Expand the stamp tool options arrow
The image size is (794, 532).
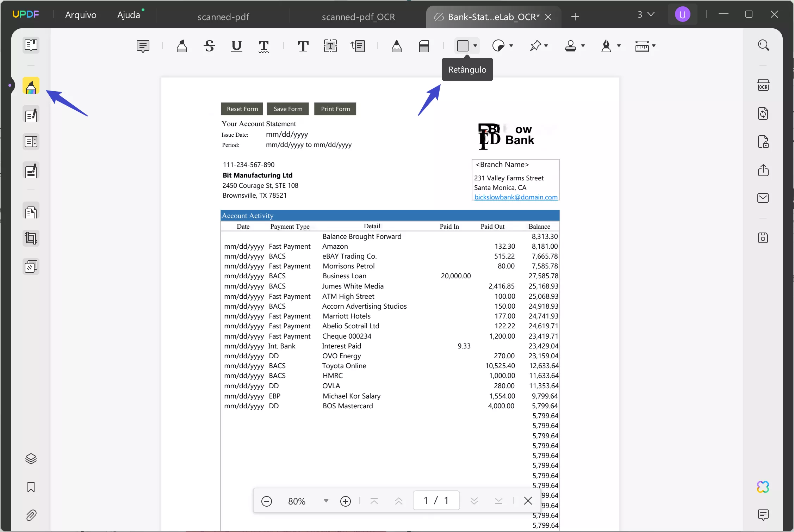(x=583, y=46)
